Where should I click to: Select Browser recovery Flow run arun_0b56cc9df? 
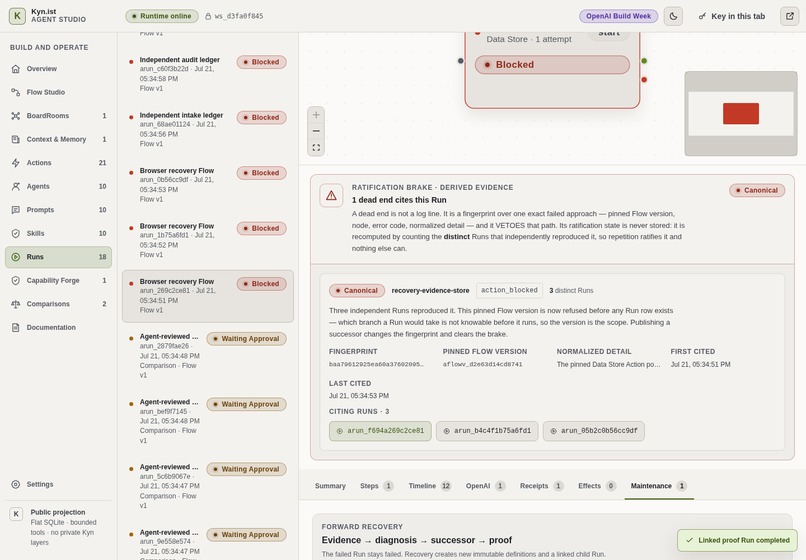[x=208, y=185]
